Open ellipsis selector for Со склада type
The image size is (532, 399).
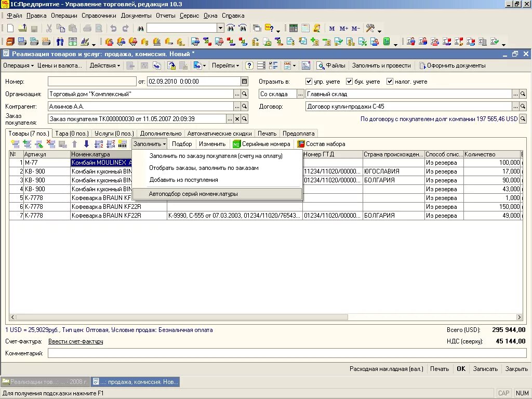(300, 94)
